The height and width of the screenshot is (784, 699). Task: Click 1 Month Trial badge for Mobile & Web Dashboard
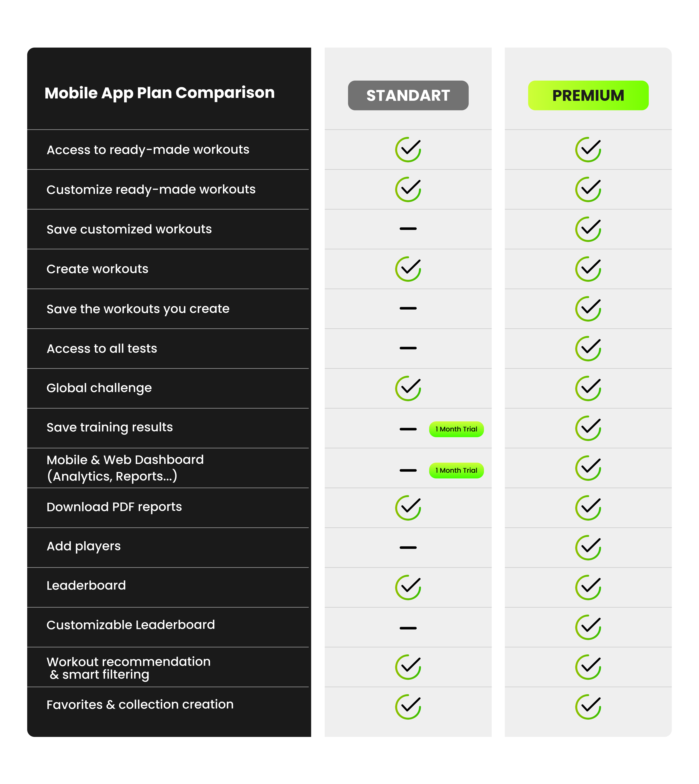tap(456, 470)
